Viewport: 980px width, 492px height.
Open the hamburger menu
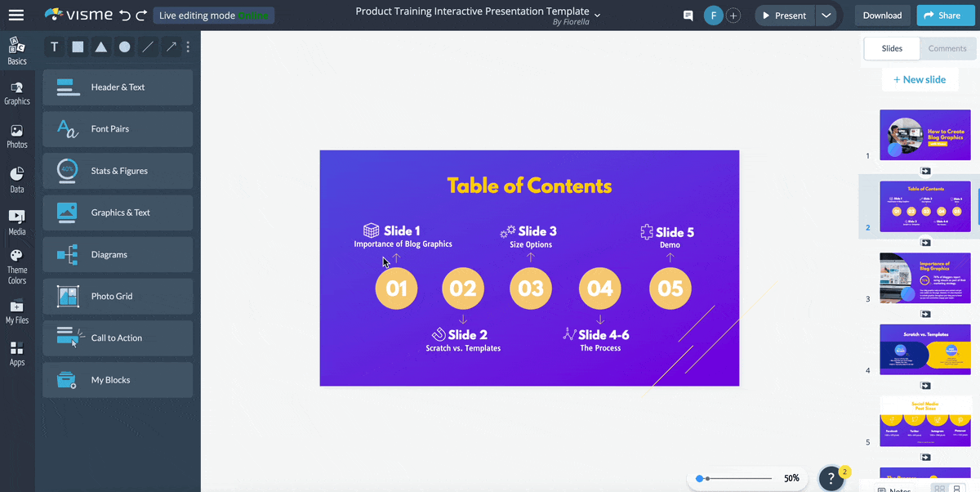coord(17,14)
